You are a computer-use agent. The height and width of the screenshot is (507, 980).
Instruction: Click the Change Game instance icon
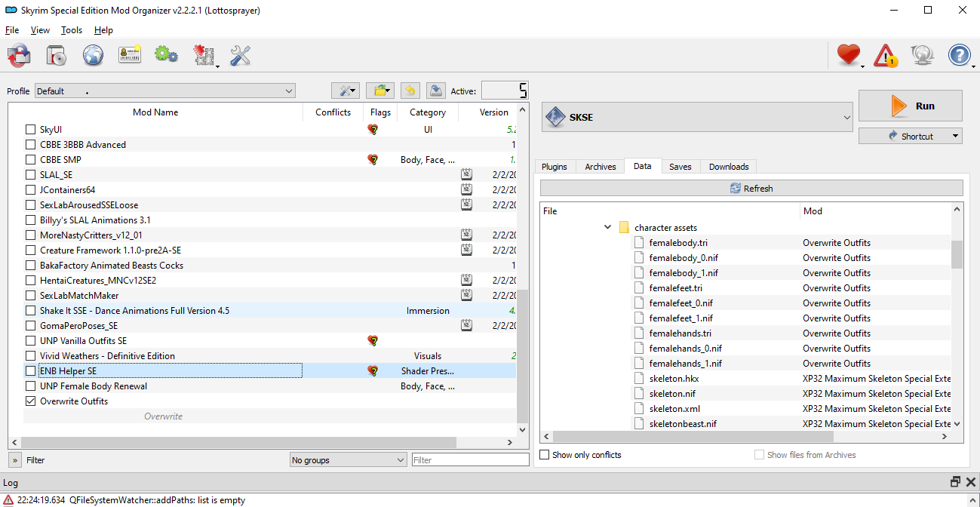tap(19, 55)
